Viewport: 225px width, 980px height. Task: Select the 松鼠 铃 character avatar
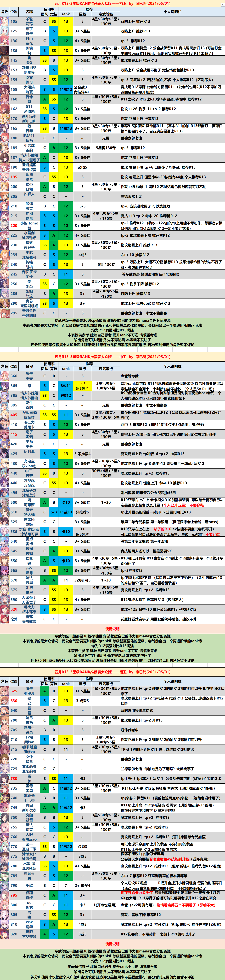coord(5,561)
